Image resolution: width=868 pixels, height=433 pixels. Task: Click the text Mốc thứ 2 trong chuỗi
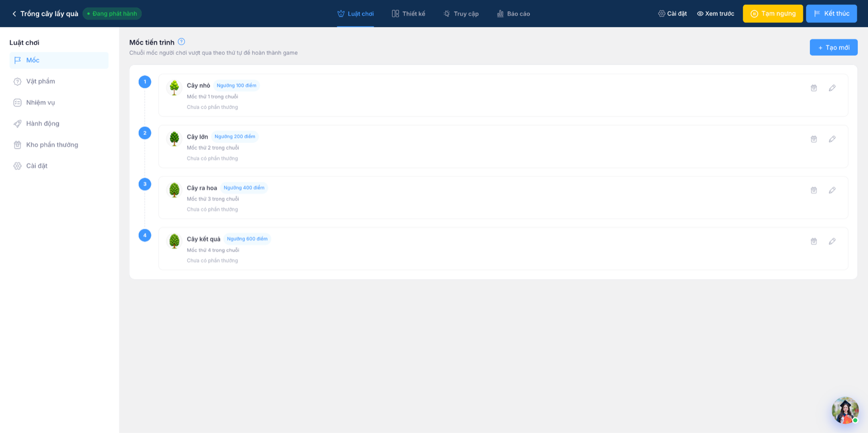click(213, 148)
